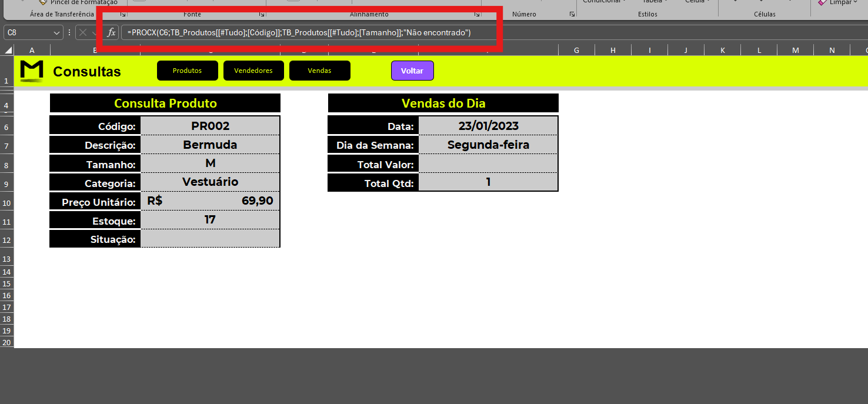This screenshot has height=404, width=868.
Task: Click Pincel de Formatação button
Action: (x=78, y=2)
